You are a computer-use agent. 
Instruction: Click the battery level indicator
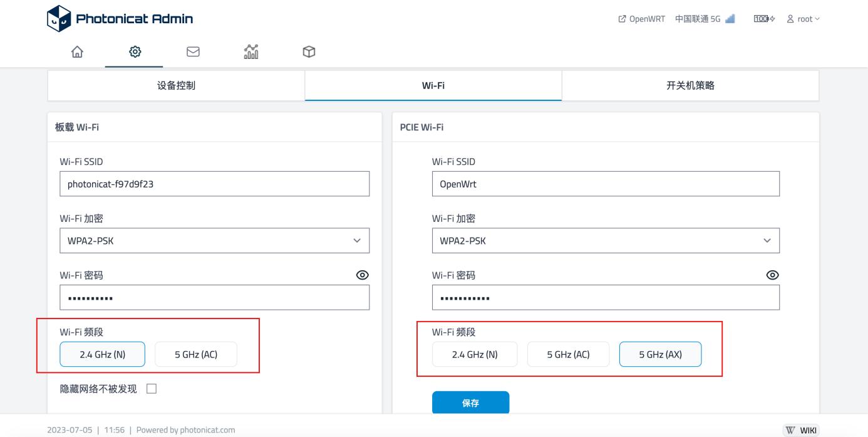tap(762, 19)
